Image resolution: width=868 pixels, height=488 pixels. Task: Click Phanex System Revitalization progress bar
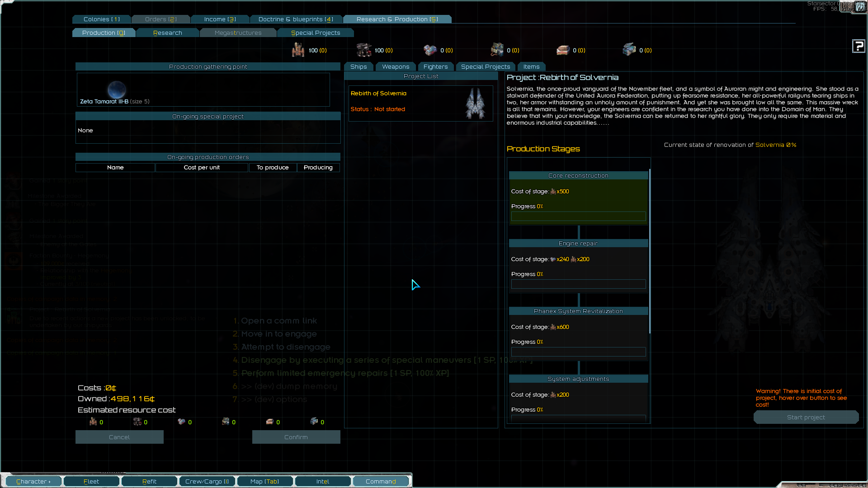pos(578,352)
